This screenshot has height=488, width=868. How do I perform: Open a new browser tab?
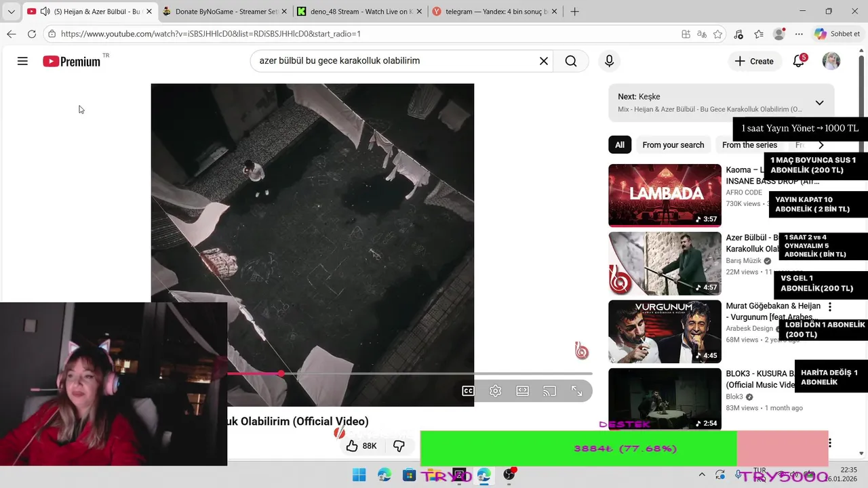[574, 12]
